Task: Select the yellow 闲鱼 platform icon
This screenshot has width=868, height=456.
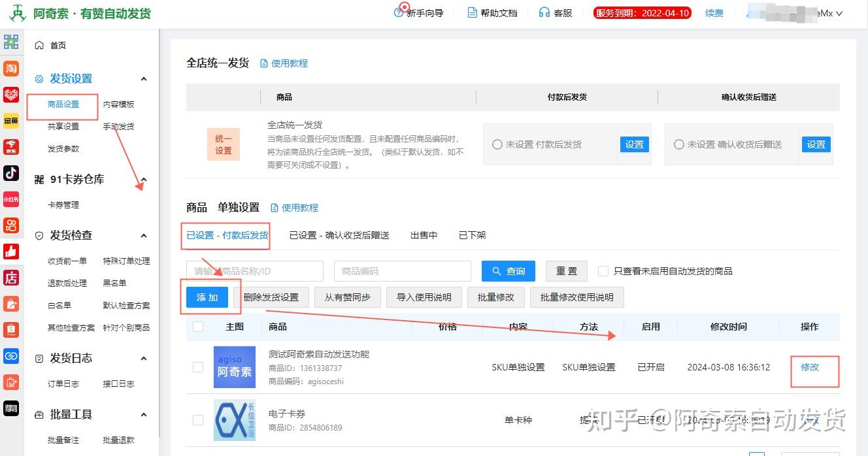Action: click(x=11, y=121)
